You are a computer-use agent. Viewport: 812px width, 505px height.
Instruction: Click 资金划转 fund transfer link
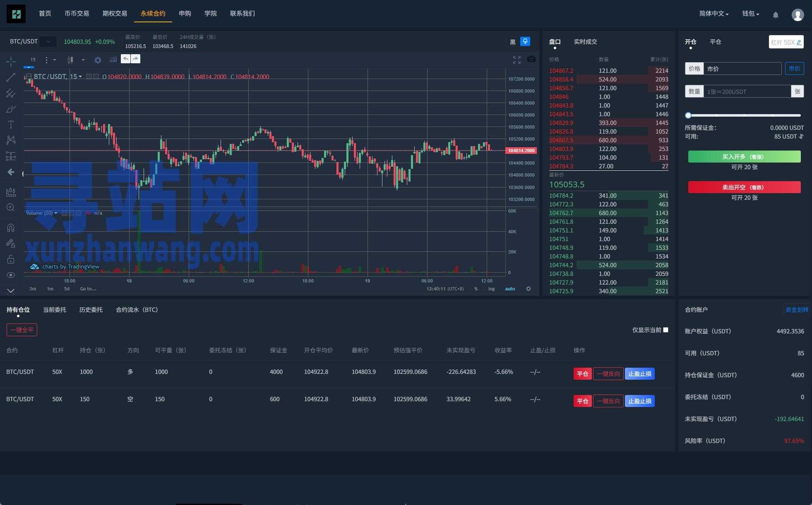(x=797, y=310)
